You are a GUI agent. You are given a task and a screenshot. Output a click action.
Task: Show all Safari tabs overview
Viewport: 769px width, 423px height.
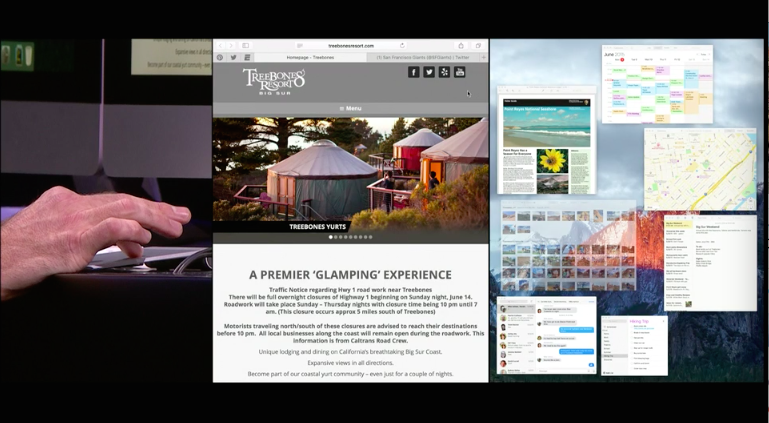478,46
